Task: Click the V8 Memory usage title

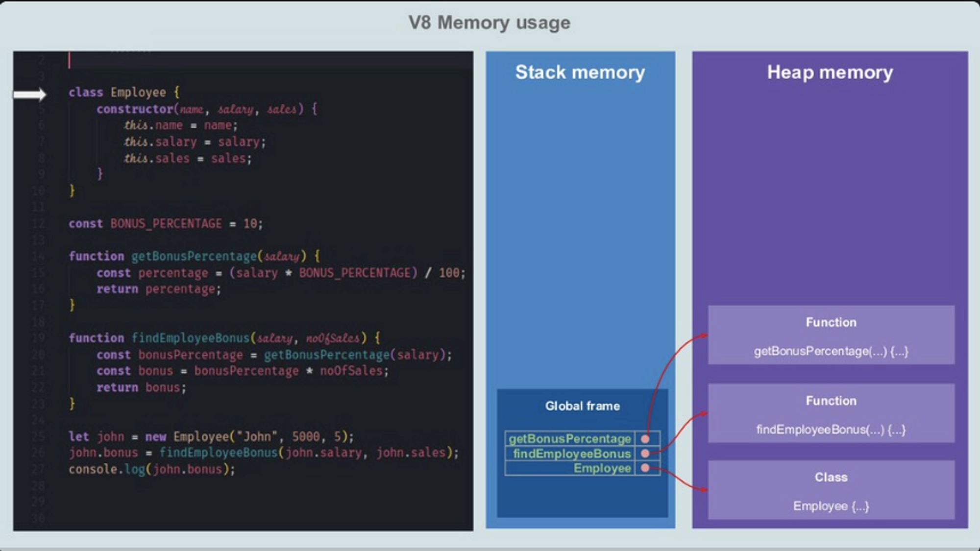Action: [489, 23]
